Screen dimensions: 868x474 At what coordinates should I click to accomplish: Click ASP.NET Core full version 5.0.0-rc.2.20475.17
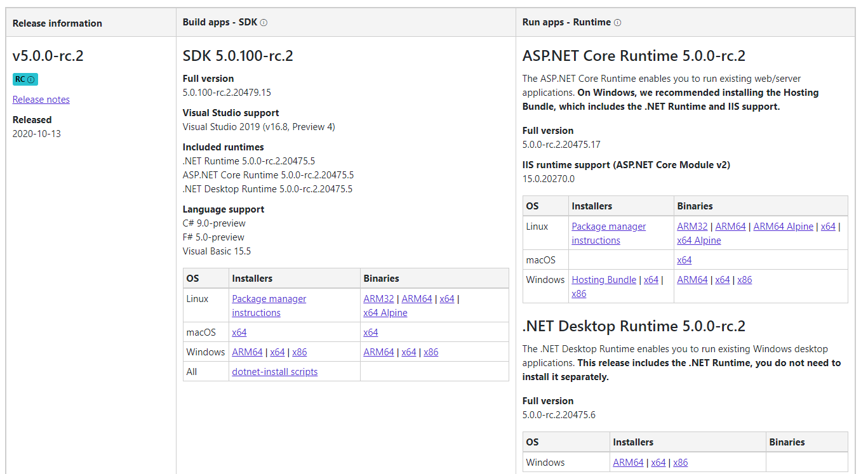tap(561, 144)
